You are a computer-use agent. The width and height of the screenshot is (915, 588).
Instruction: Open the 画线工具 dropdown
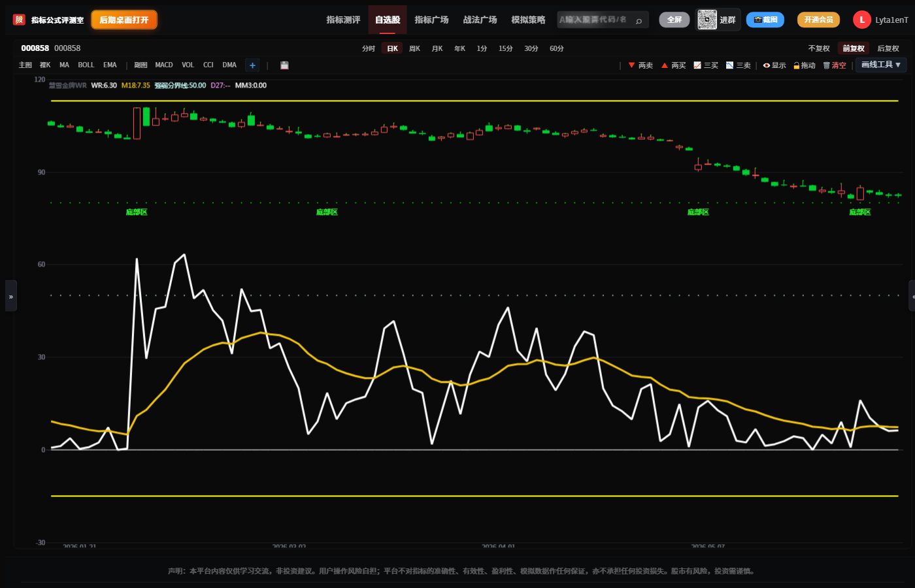click(881, 65)
